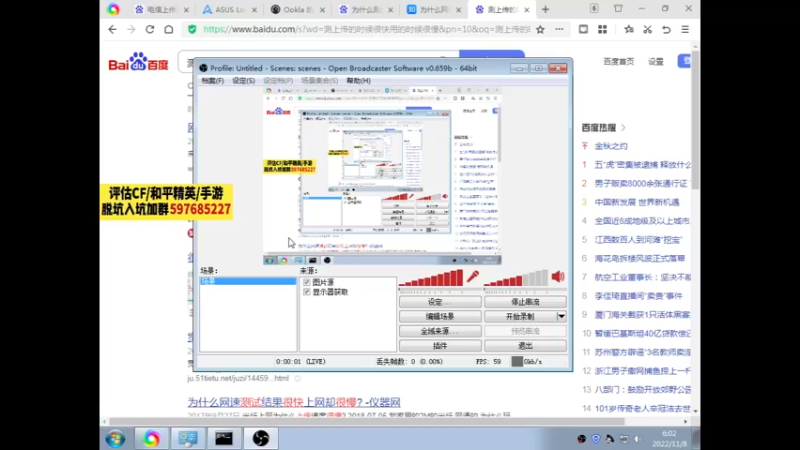The image size is (800, 450).
Task: Open the address bar three-dots menu
Action: [x=560, y=30]
